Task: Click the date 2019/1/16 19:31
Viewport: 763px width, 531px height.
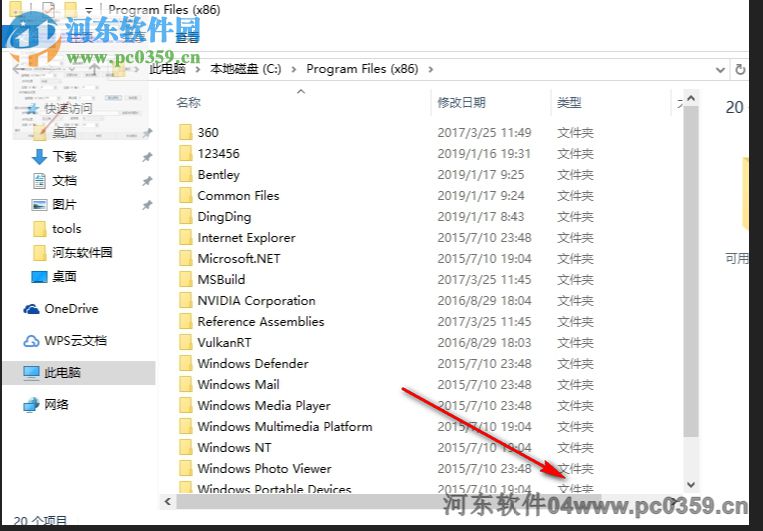Action: [484, 153]
